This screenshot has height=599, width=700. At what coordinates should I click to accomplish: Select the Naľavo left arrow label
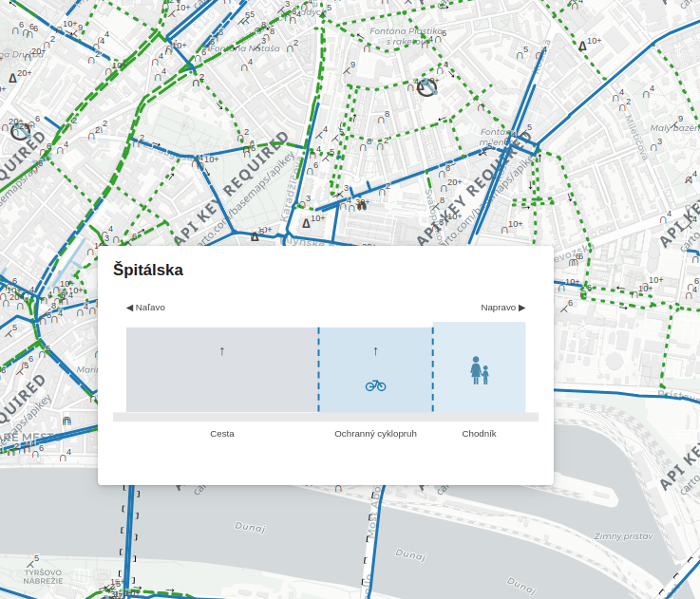pyautogui.click(x=145, y=308)
